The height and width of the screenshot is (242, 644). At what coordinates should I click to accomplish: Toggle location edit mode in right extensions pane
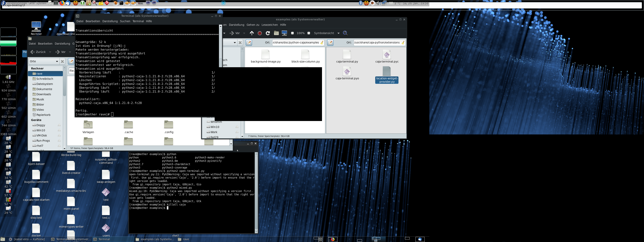click(x=330, y=43)
